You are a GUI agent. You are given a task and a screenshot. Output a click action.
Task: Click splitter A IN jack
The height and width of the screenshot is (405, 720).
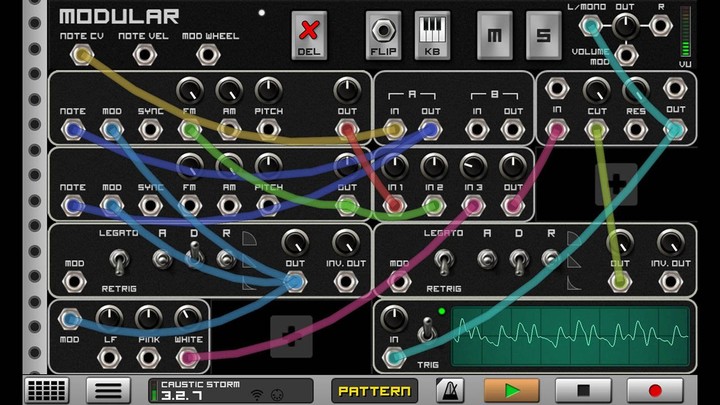pyautogui.click(x=395, y=130)
